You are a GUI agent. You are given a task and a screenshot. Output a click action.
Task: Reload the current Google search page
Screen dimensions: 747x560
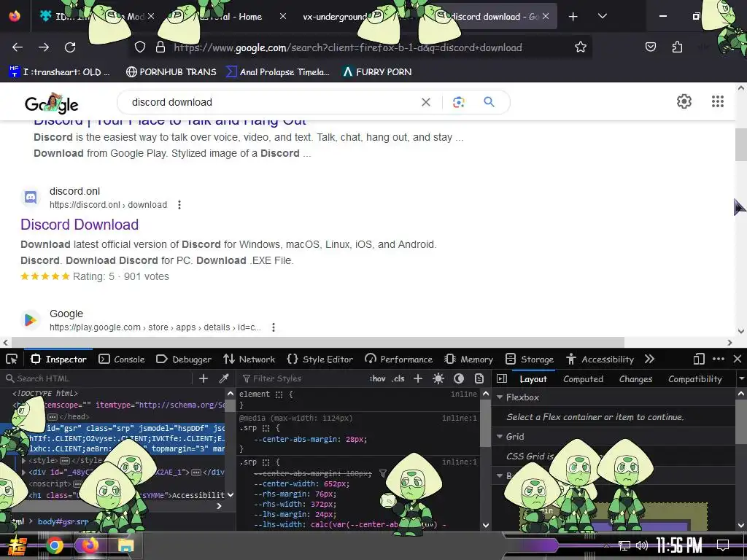pos(70,47)
